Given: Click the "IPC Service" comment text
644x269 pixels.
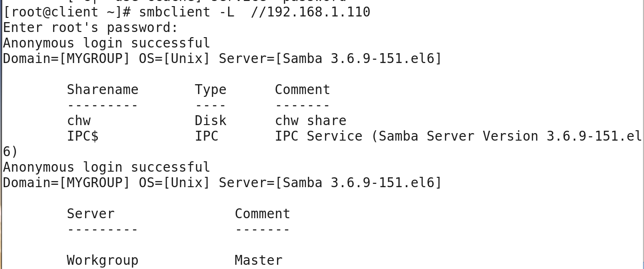Looking at the screenshot, I should 318,136.
